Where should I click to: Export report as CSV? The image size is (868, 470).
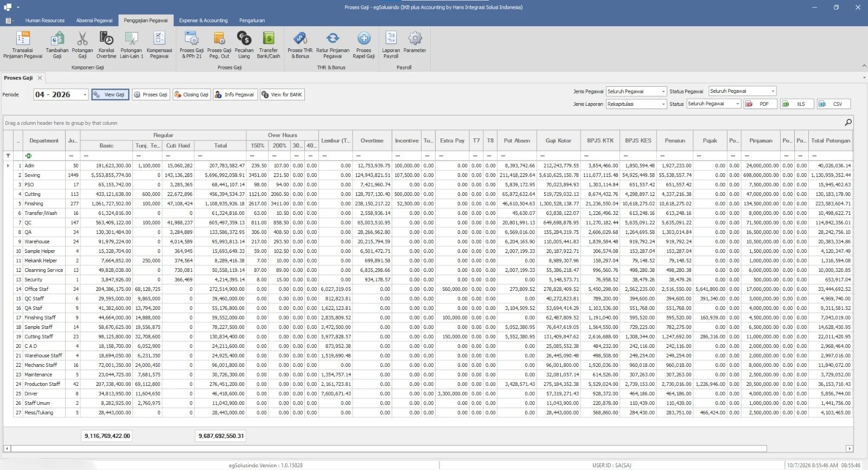click(834, 104)
